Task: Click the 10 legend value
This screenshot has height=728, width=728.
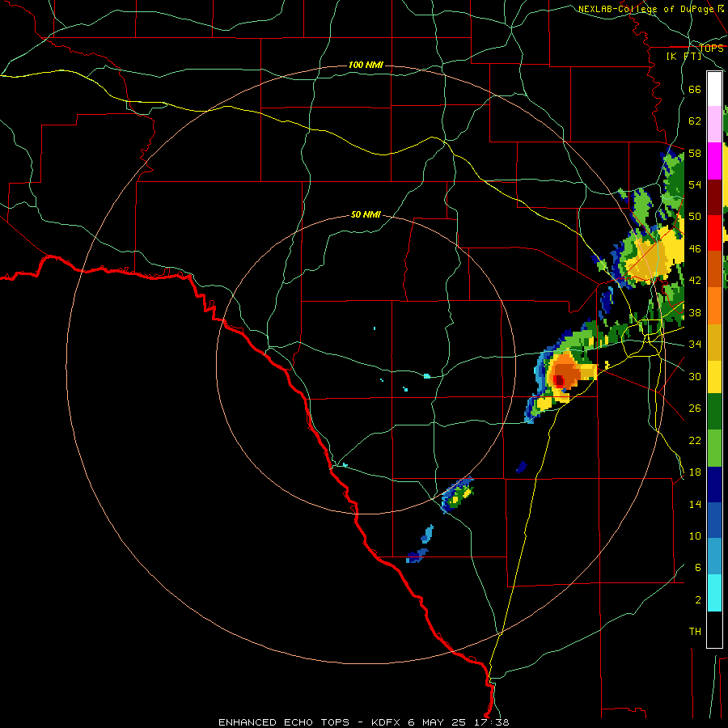Action: 695,535
